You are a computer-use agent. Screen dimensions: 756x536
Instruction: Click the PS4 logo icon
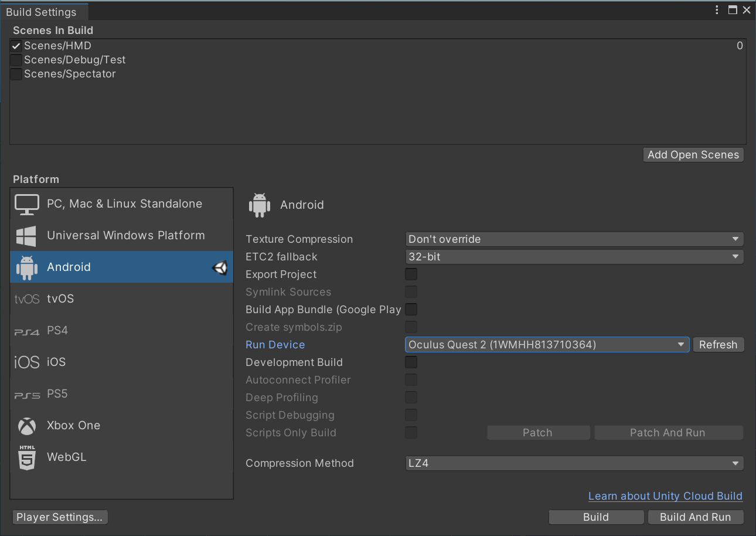27,331
